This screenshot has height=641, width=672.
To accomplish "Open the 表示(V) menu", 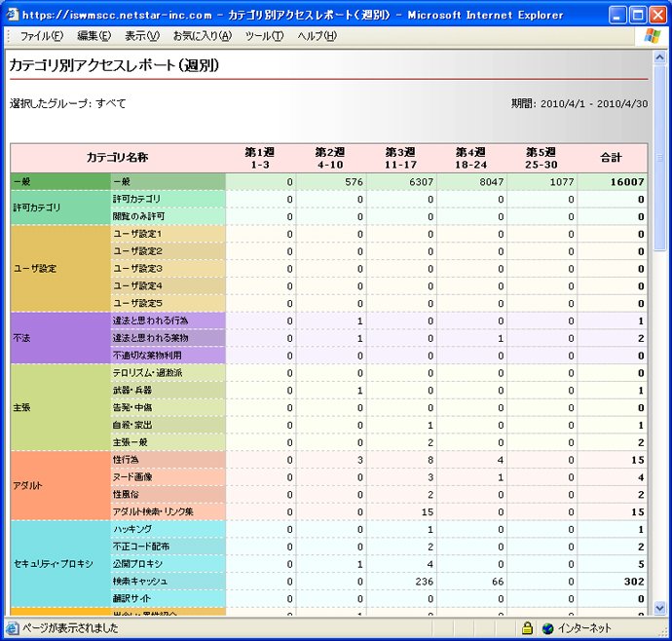I will [142, 36].
